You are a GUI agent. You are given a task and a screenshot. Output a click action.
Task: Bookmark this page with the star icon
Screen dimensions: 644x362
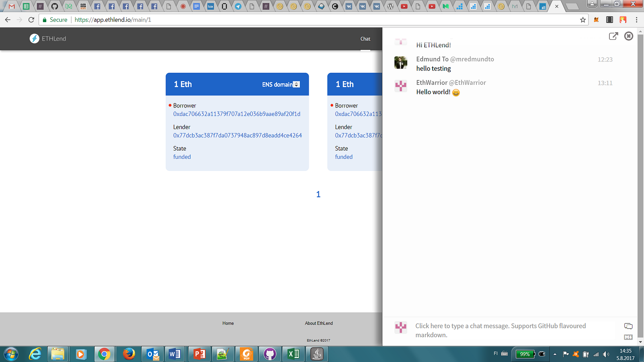(583, 20)
